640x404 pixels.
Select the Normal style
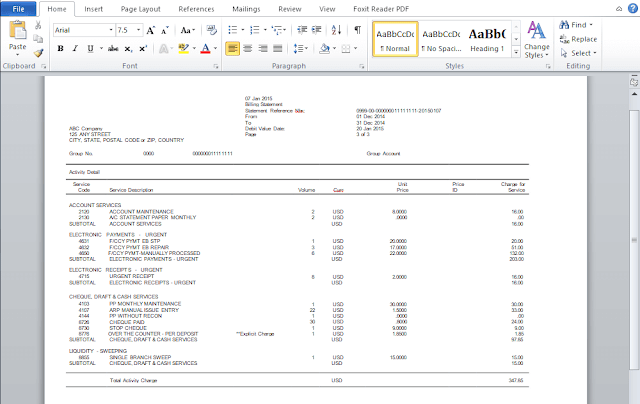tap(395, 39)
